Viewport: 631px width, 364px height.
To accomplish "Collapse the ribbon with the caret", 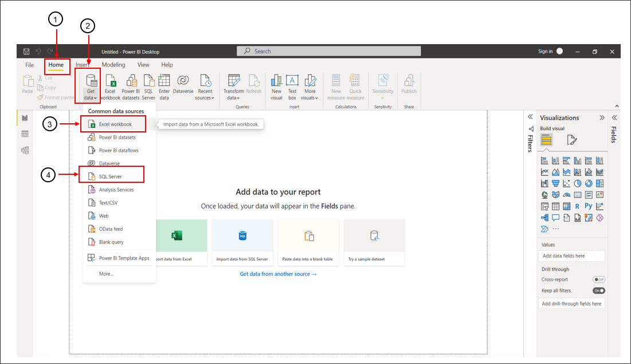I will click(617, 106).
